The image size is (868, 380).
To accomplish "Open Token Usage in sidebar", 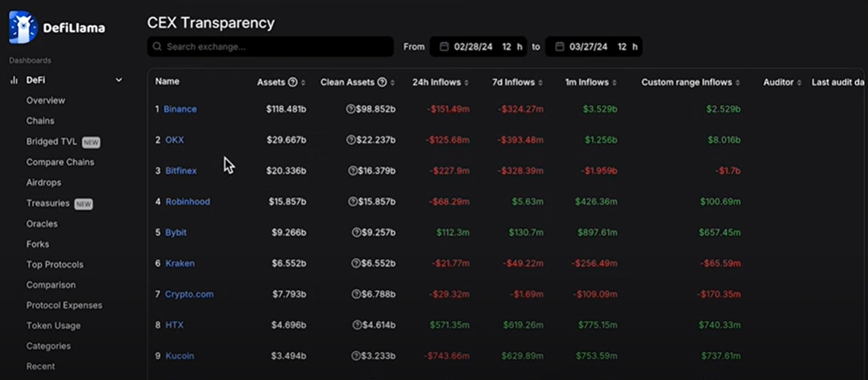I will tap(53, 326).
